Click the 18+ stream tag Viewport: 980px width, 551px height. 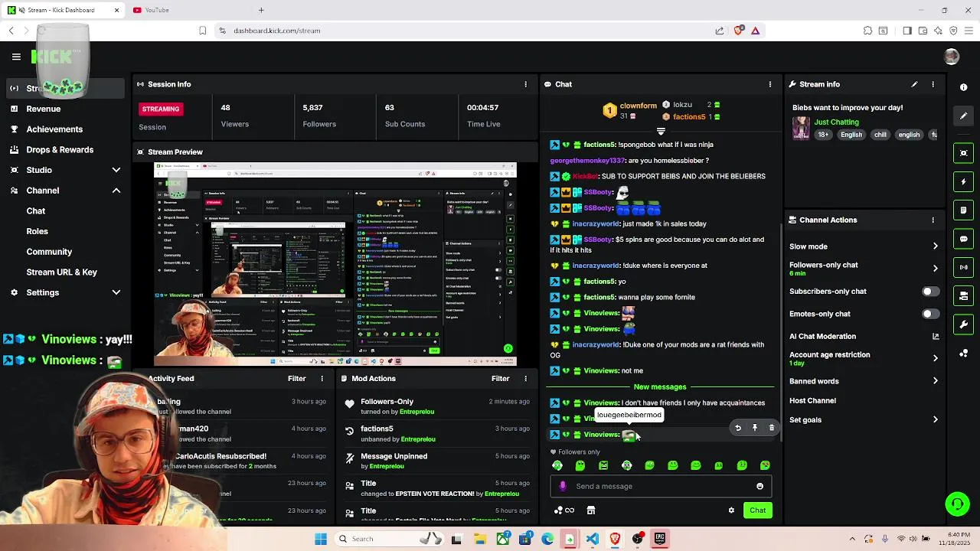[823, 135]
